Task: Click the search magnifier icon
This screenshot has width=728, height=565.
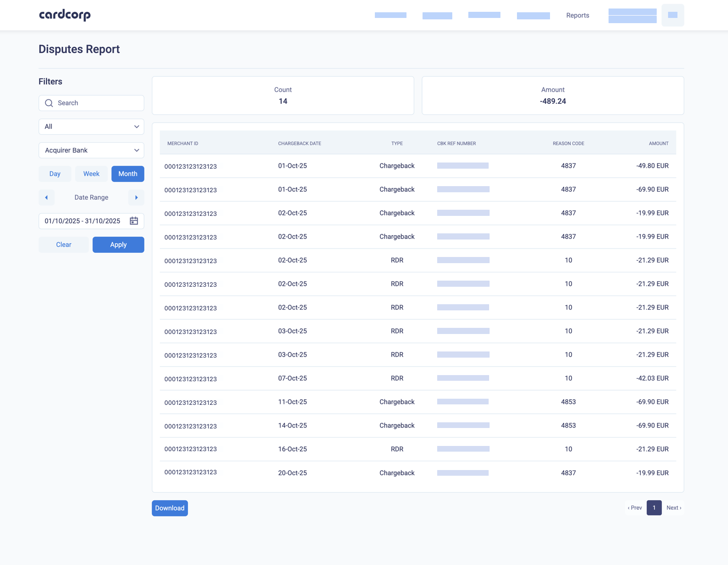Action: 49,103
